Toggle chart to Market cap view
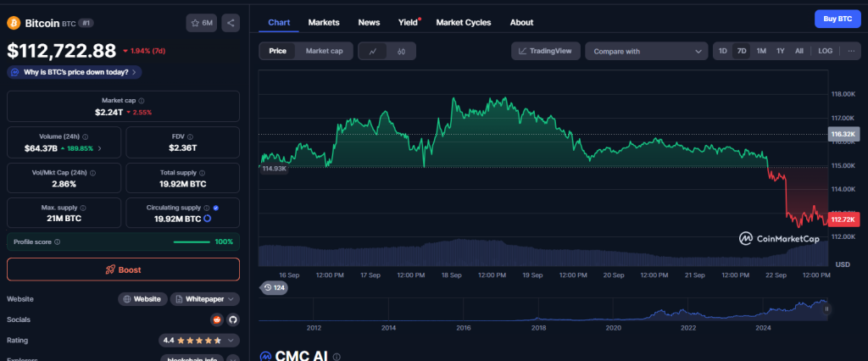The width and height of the screenshot is (868, 361). 324,51
